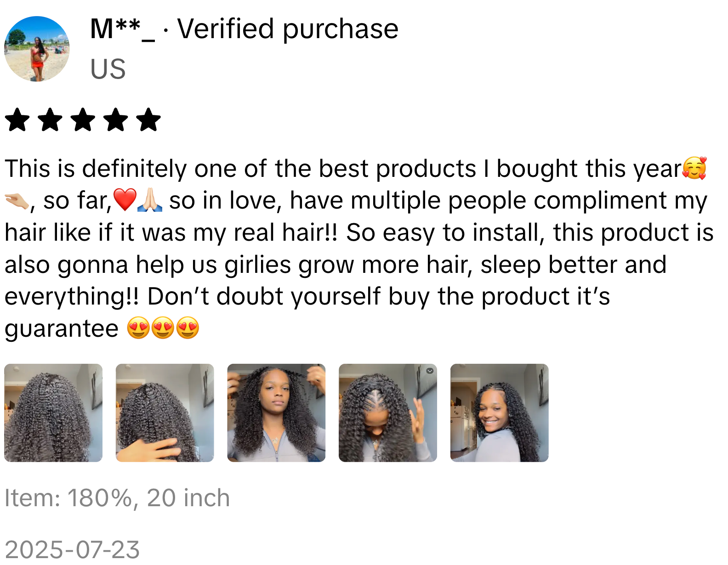The height and width of the screenshot is (565, 728).
Task: Open second photo with hand touching hair
Action: (165, 413)
